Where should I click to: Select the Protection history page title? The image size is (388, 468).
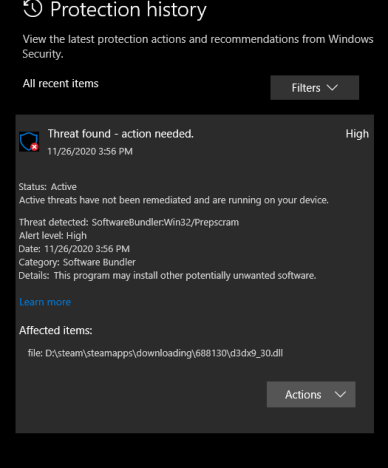pos(128,10)
